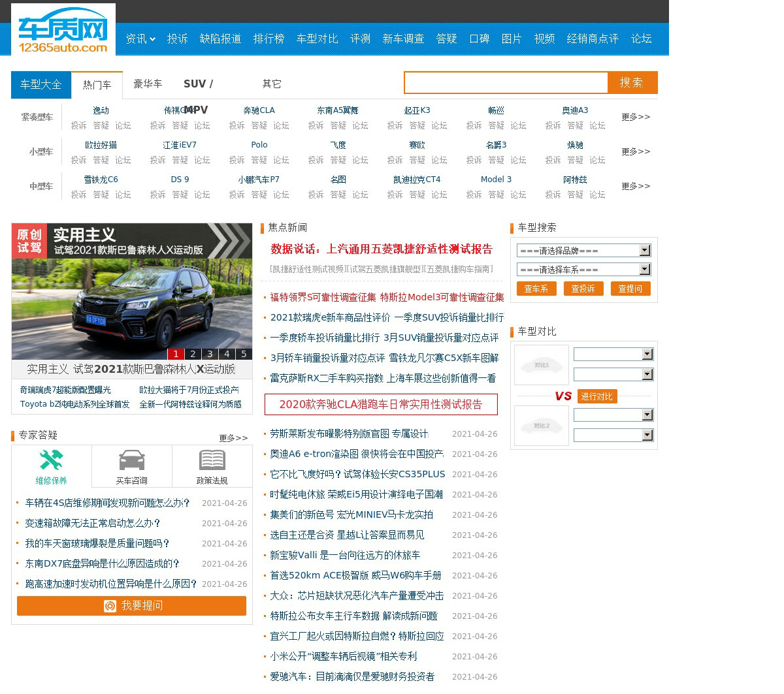This screenshot has height=694, width=784.
Task: Click the 对比1 car placeholder image
Action: point(541,365)
